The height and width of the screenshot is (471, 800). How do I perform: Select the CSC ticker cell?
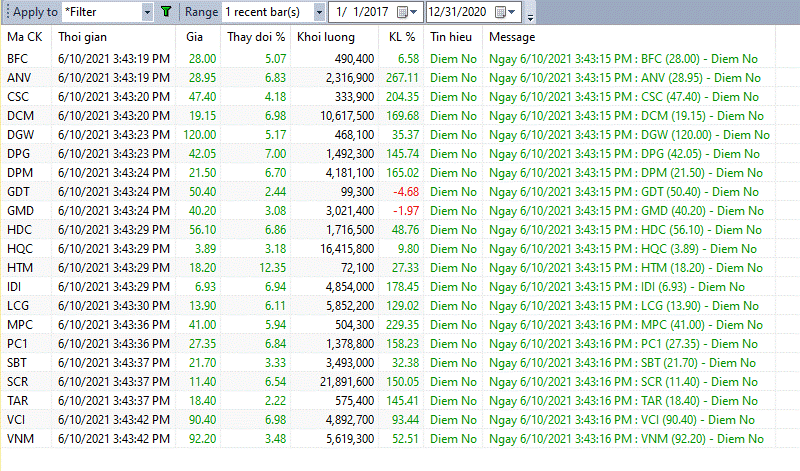[18, 96]
